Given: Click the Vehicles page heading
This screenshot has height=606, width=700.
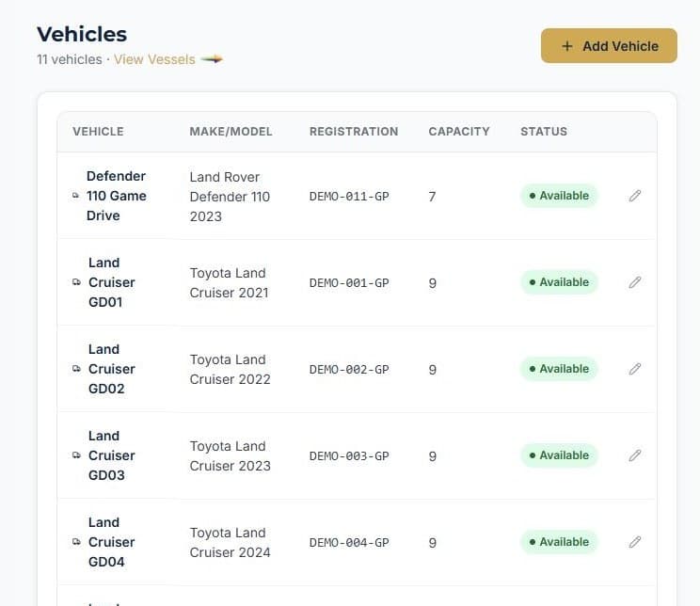Looking at the screenshot, I should click(x=82, y=35).
